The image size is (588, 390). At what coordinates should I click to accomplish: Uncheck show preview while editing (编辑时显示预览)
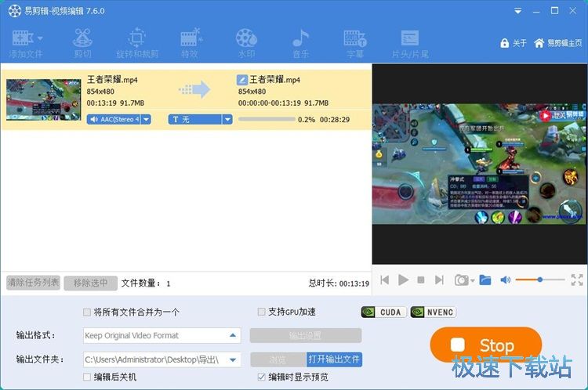(261, 377)
